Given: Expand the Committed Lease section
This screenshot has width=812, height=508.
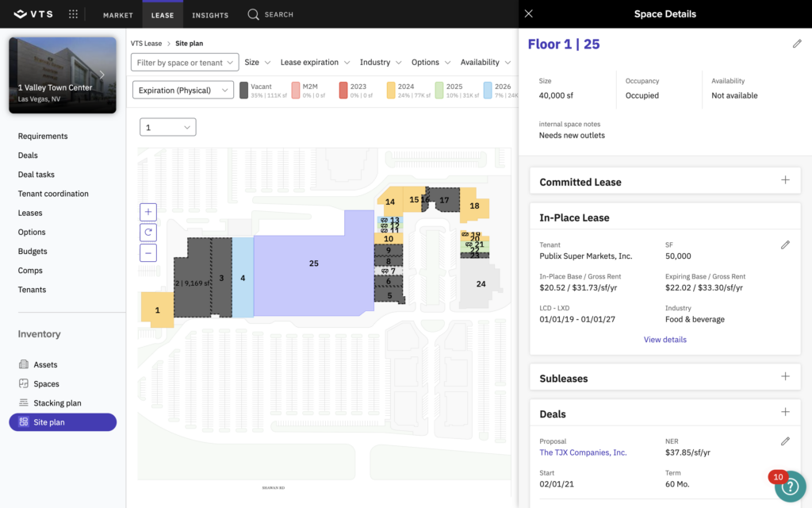Looking at the screenshot, I should (785, 180).
